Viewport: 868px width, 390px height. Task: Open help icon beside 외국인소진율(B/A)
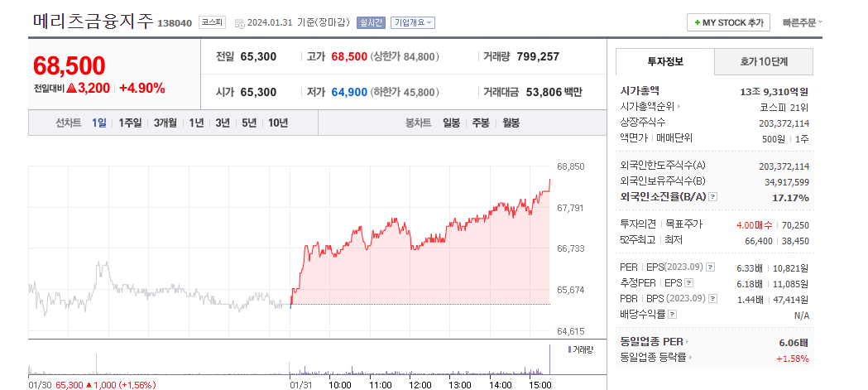click(x=713, y=197)
